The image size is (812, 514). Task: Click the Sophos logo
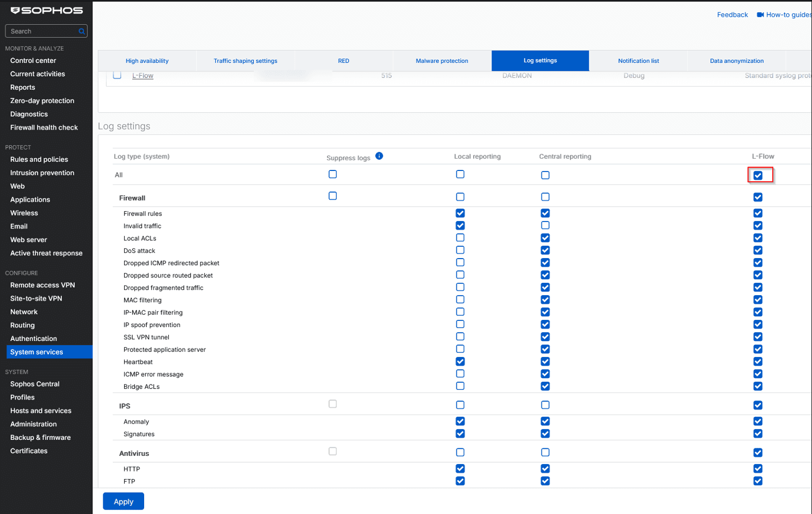tap(47, 10)
